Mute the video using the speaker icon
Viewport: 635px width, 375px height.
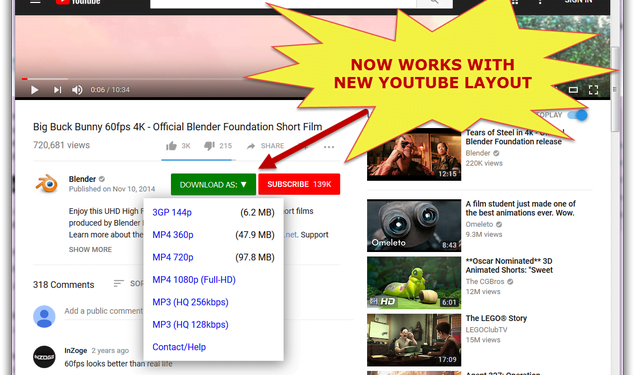point(77,89)
